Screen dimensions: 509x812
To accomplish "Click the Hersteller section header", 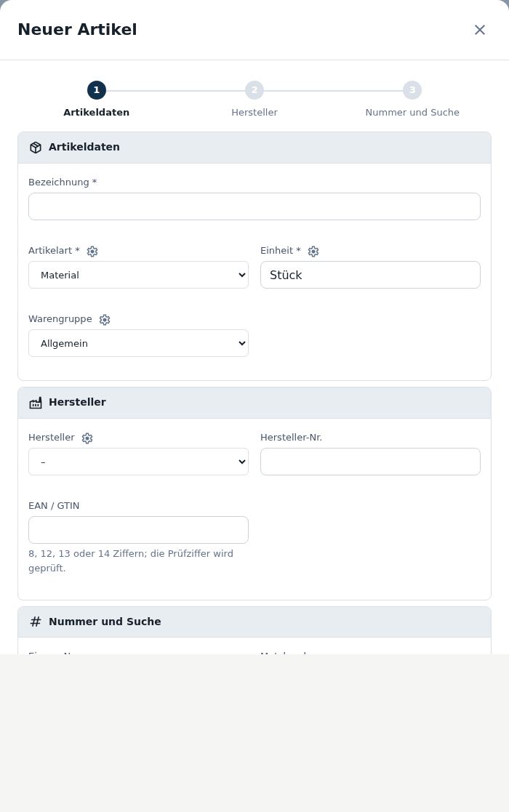I will (254, 403).
